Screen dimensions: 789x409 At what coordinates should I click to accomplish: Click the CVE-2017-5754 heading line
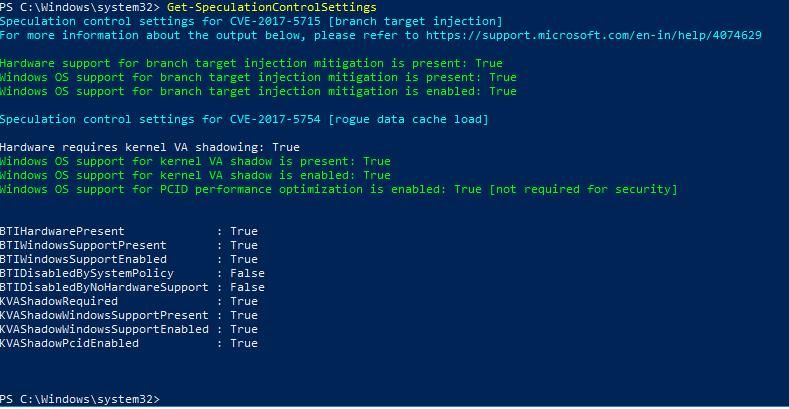coord(244,120)
